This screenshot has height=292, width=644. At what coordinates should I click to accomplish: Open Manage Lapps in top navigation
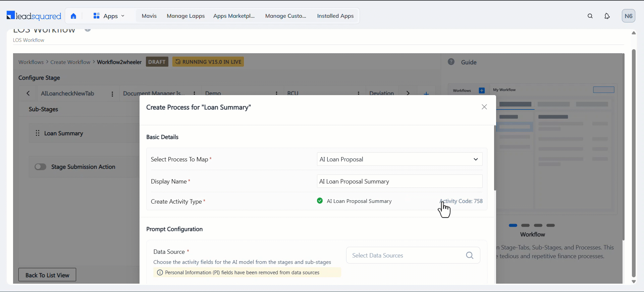click(186, 16)
